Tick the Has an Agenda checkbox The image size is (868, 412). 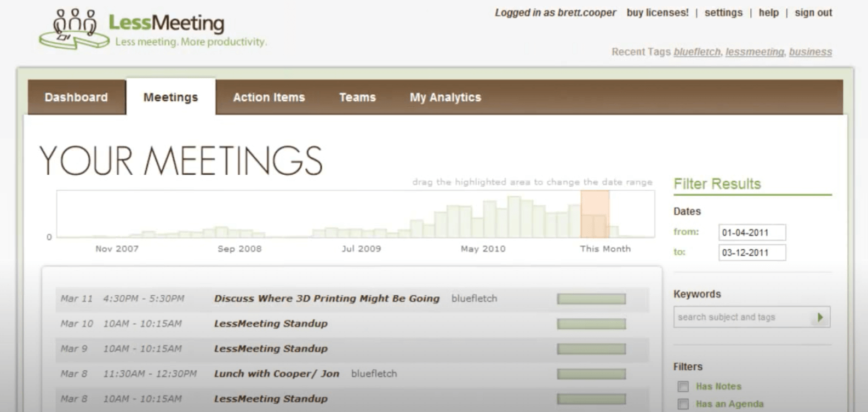tap(683, 404)
